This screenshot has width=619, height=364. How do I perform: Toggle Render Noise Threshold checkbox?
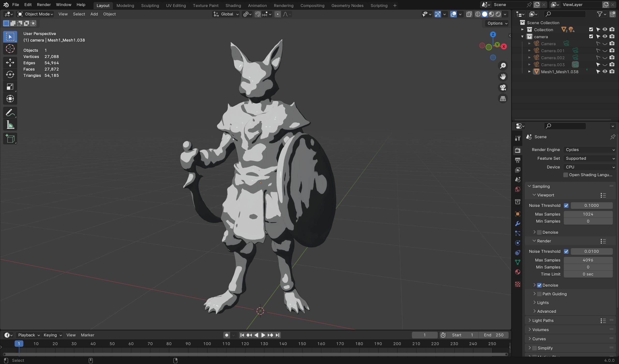(566, 251)
